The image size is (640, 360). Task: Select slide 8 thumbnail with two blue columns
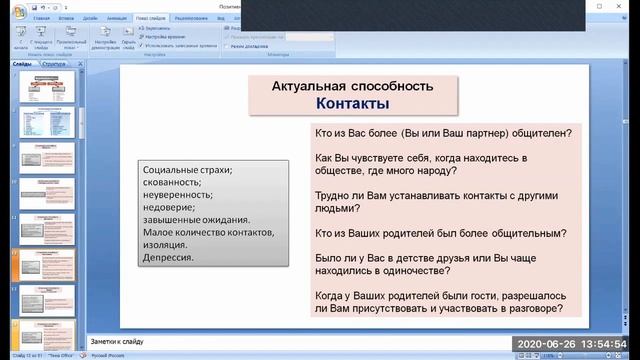click(x=47, y=122)
